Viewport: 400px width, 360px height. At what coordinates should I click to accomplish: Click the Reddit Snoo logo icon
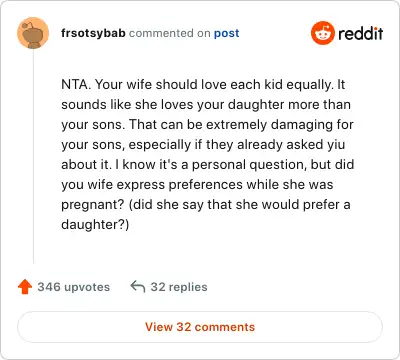point(322,33)
